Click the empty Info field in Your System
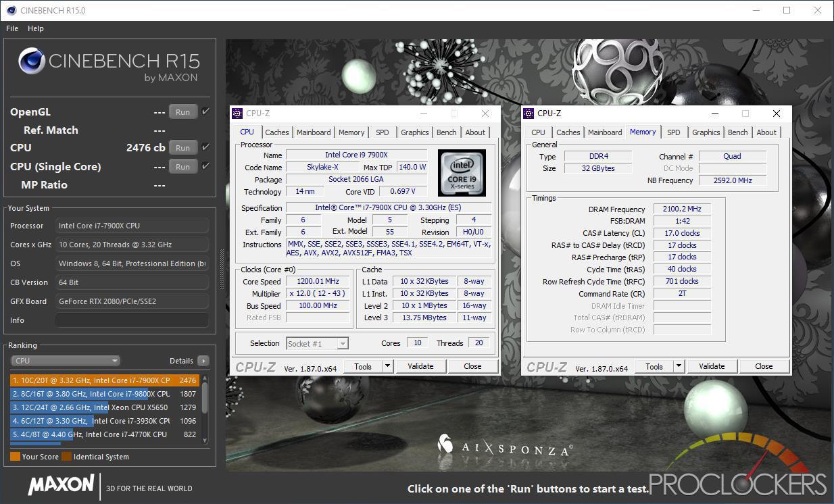834x504 pixels. coord(132,320)
